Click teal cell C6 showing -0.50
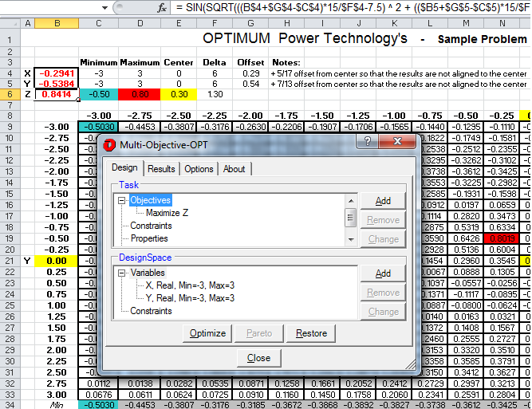532x409 pixels. (99, 94)
